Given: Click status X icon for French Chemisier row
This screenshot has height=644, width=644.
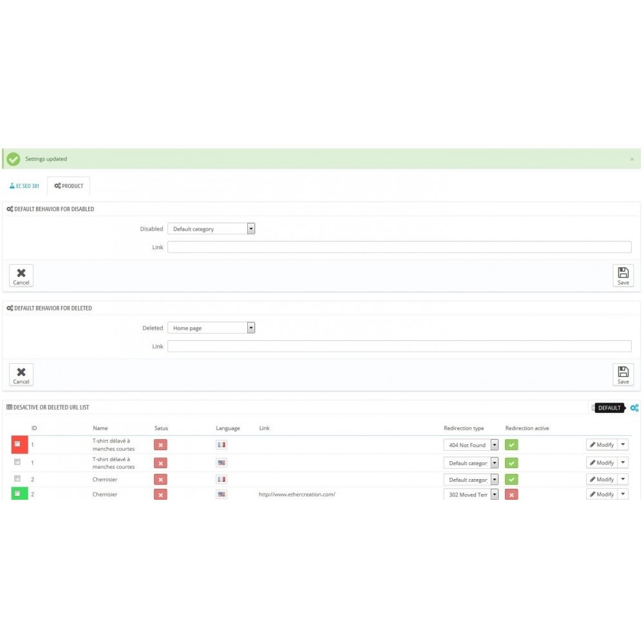Looking at the screenshot, I should pyautogui.click(x=160, y=480).
